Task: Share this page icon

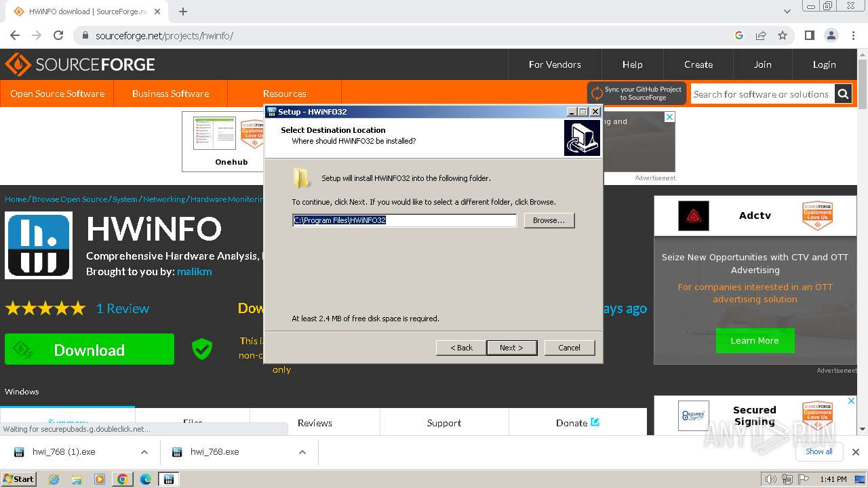Action: (x=761, y=35)
